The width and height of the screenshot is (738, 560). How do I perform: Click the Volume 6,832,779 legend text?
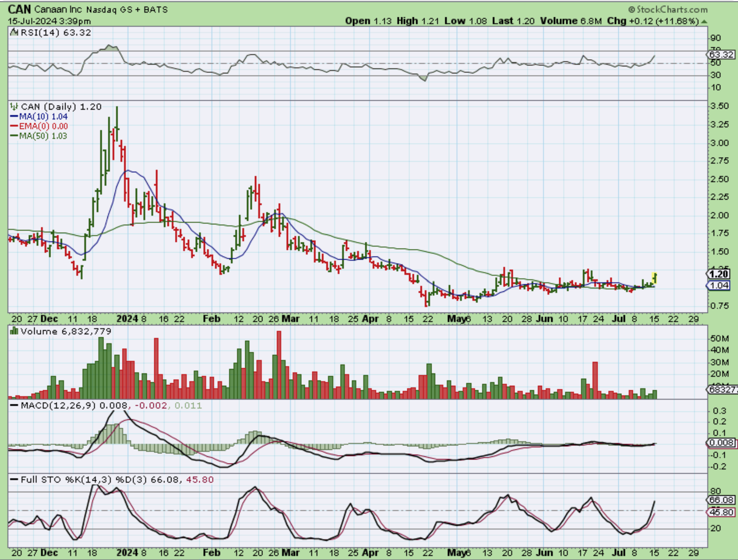click(x=66, y=331)
